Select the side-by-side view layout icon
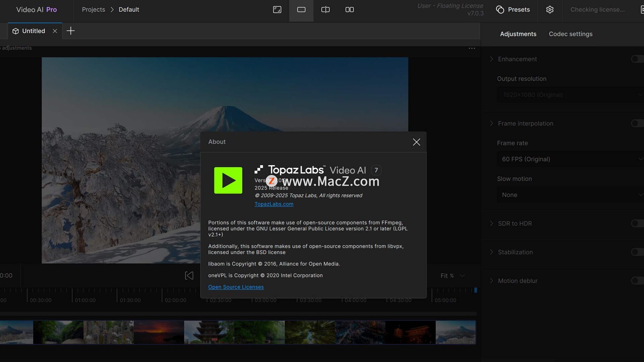Viewport: 644px width, 362px height. coord(350,10)
